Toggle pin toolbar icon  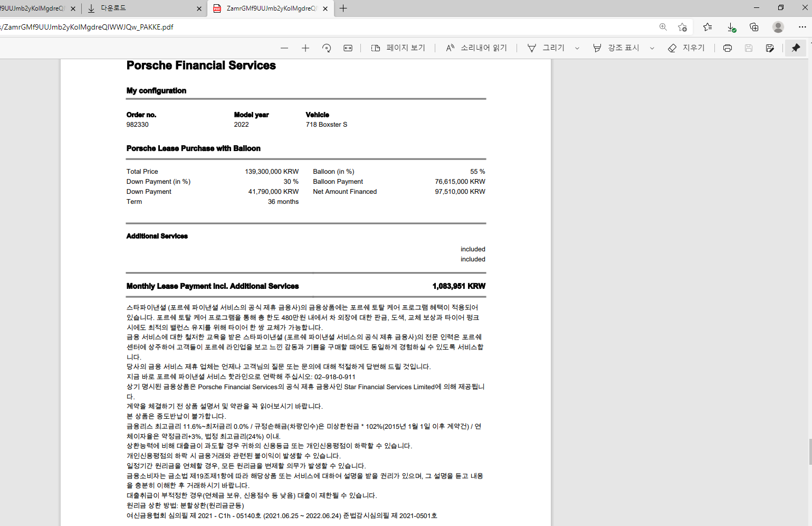pyautogui.click(x=796, y=48)
